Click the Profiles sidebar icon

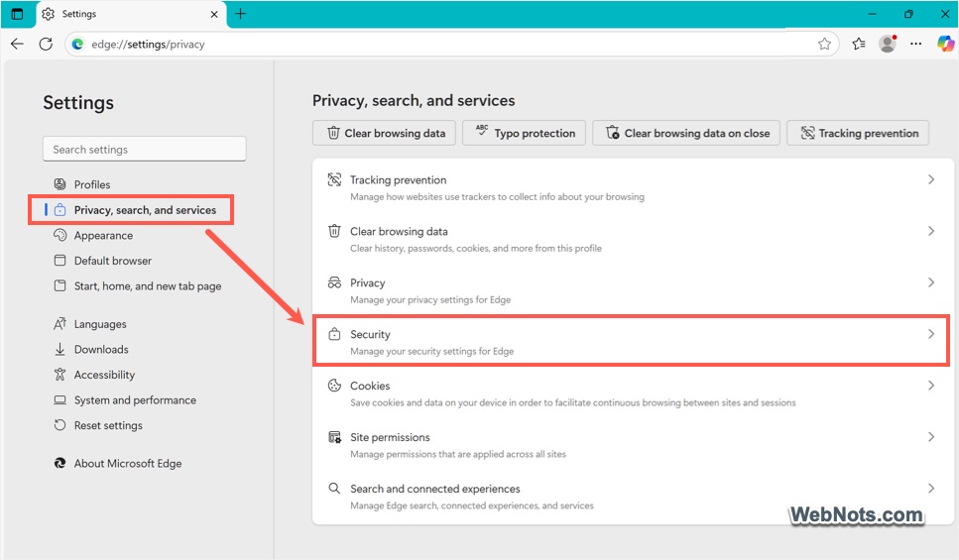point(60,184)
